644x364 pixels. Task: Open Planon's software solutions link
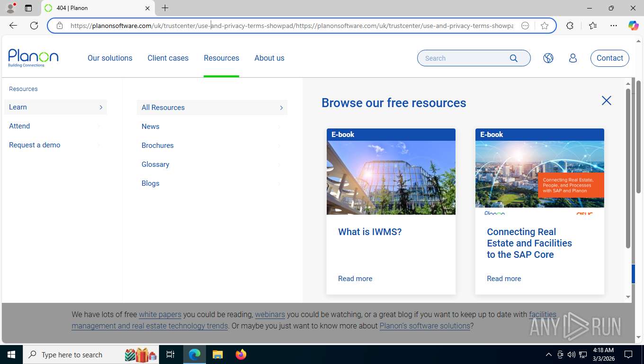coord(425,326)
